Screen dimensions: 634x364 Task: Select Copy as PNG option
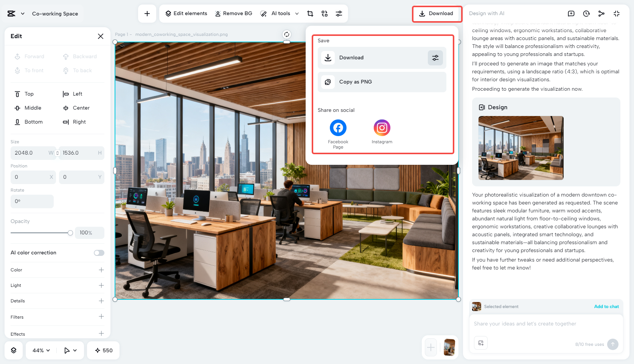tap(382, 82)
